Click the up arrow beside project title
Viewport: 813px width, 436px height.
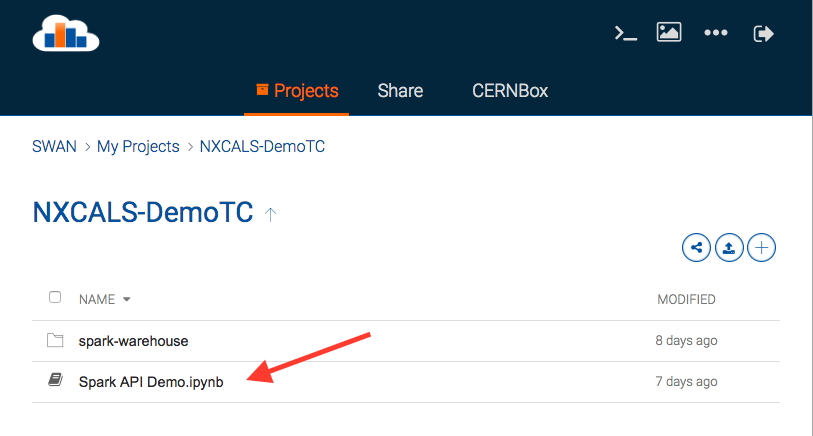point(271,213)
